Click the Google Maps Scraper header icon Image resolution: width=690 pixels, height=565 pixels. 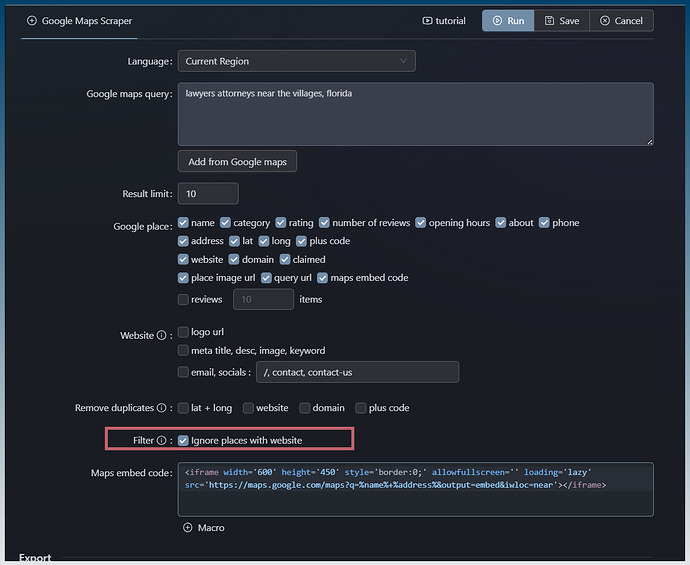click(x=31, y=21)
